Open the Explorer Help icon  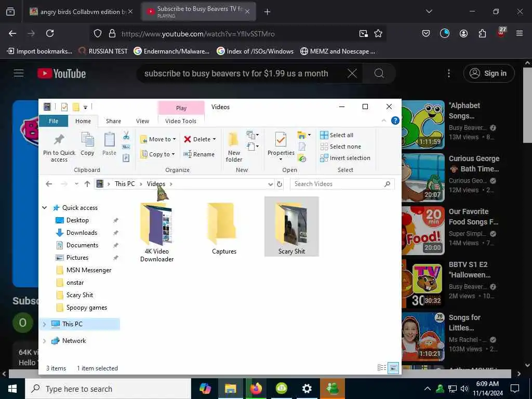tap(395, 121)
